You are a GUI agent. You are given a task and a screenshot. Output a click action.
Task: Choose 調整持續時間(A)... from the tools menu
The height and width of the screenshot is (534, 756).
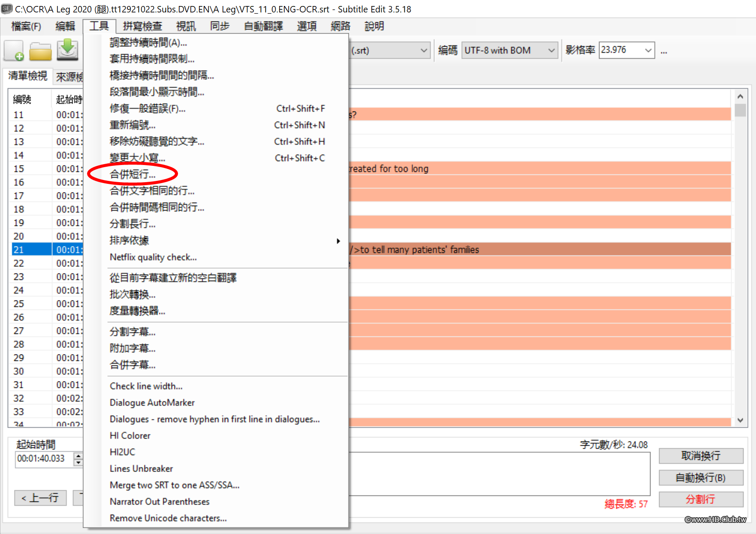point(217,42)
